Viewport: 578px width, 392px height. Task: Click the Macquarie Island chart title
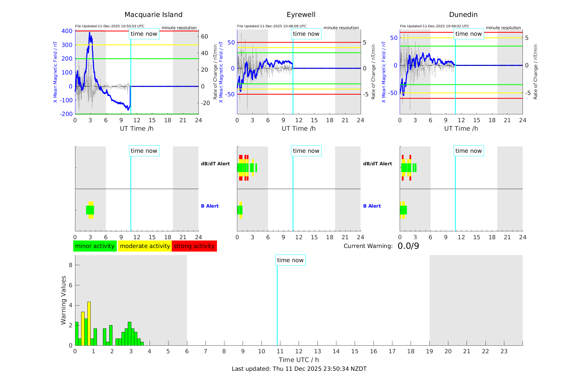click(x=153, y=15)
